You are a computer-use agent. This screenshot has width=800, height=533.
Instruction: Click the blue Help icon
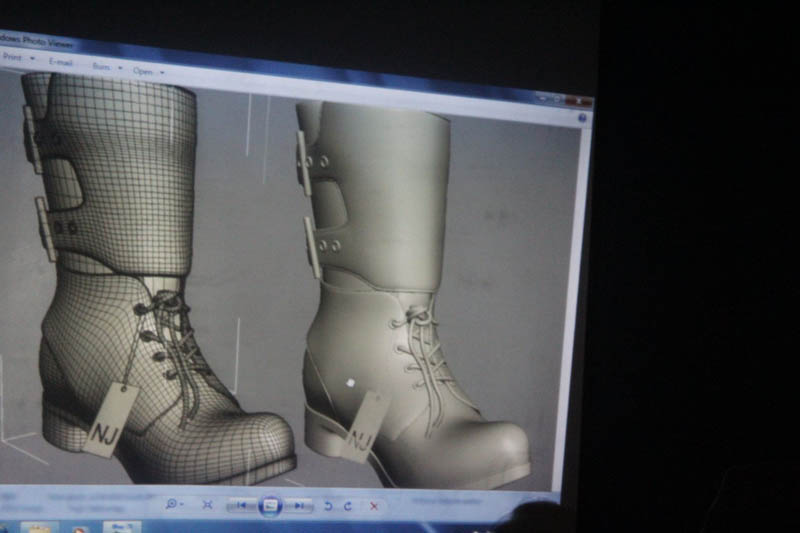pos(583,118)
